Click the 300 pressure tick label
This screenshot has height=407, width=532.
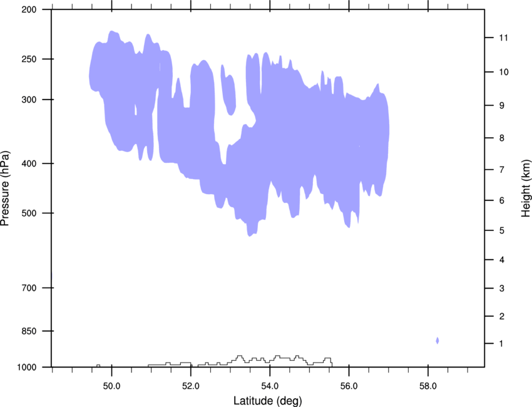point(29,100)
